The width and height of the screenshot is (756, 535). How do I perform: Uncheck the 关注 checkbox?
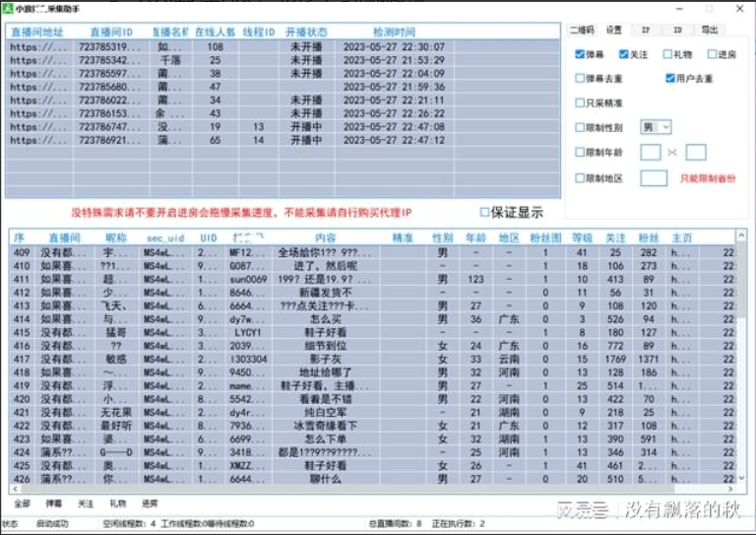tap(624, 54)
